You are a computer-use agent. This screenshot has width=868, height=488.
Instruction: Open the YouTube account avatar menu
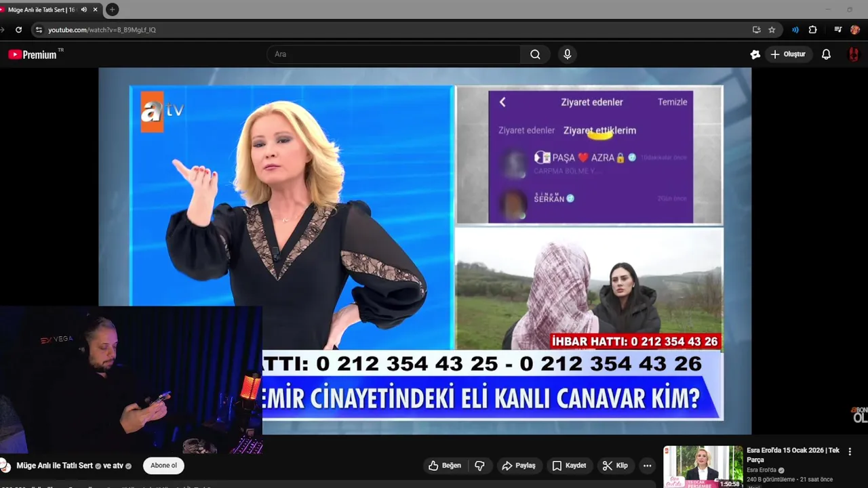click(x=854, y=54)
